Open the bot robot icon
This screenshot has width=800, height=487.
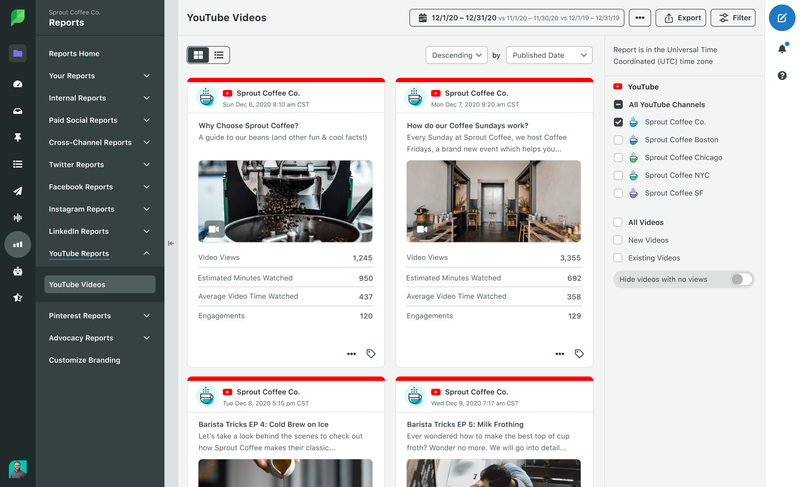pyautogui.click(x=18, y=271)
